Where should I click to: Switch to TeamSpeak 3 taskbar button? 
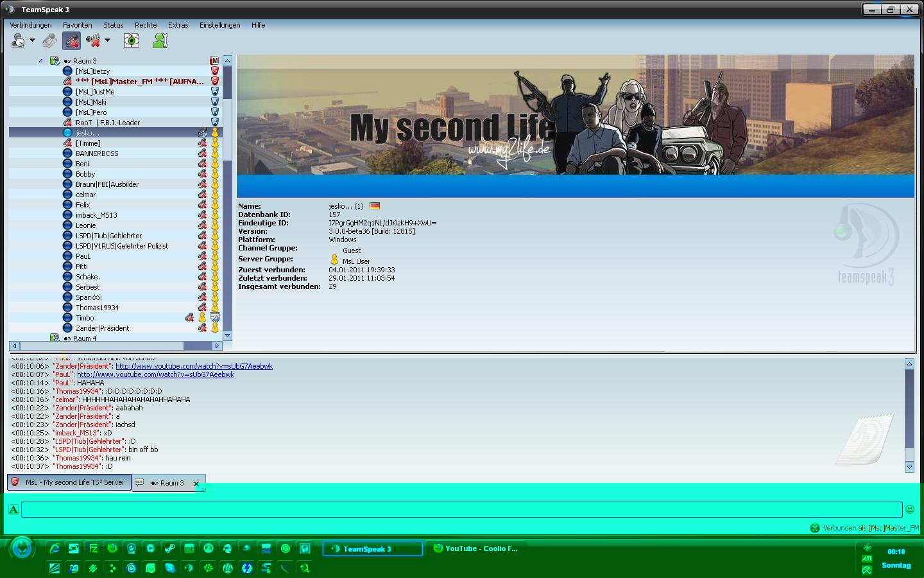[372, 548]
